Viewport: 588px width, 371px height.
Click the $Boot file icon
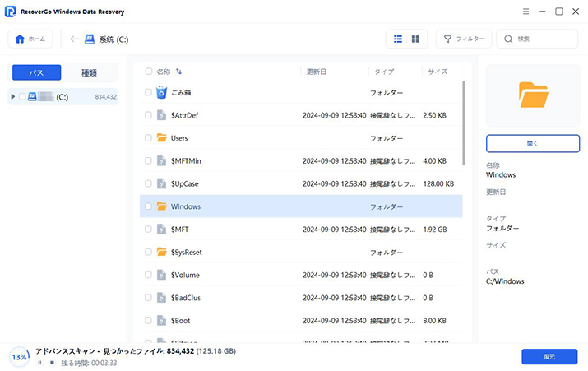click(x=162, y=321)
